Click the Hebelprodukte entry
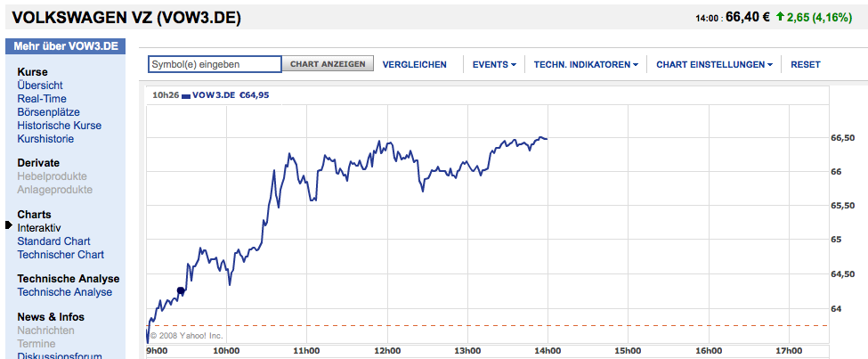 (52, 176)
